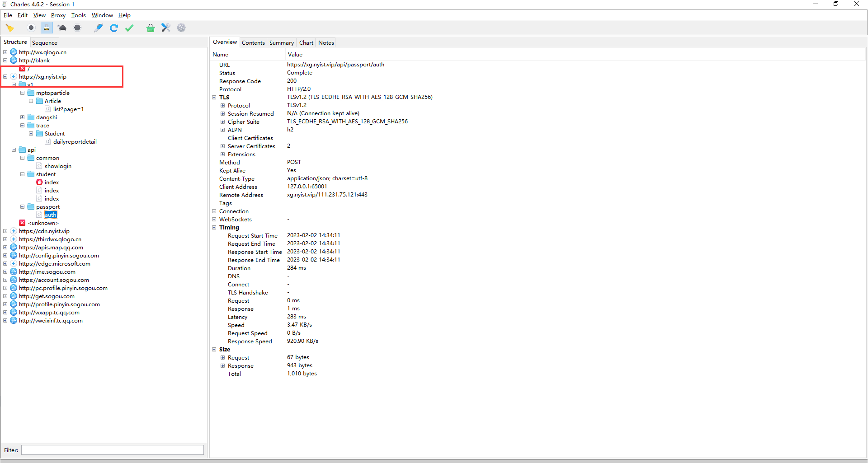Collapse the https://xg.nyist.vip host node
Screen dimensions: 868x463
pyautogui.click(x=5, y=77)
